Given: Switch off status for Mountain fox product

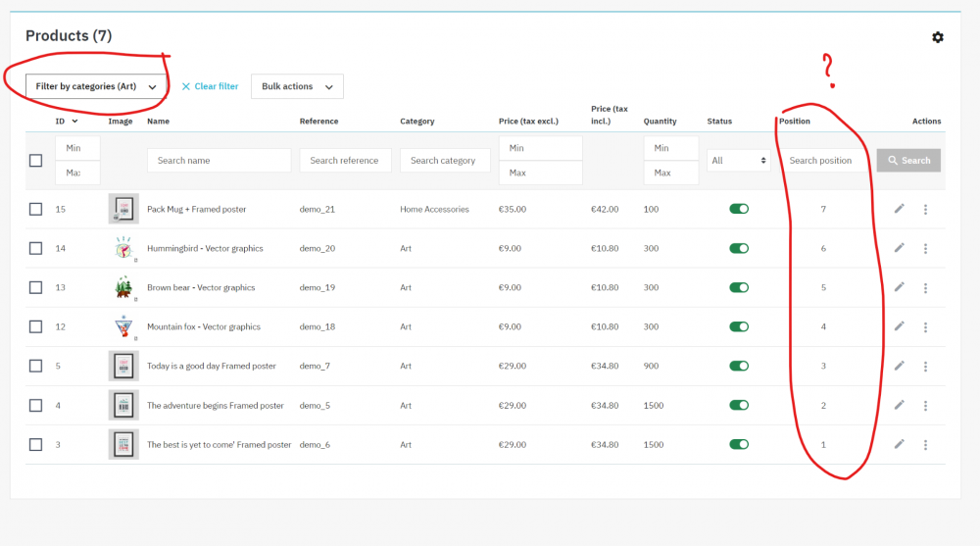Looking at the screenshot, I should (739, 326).
